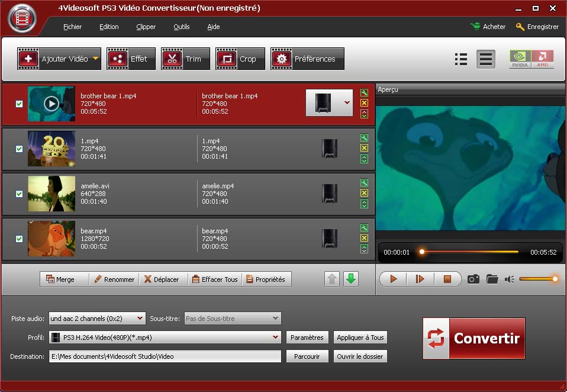Remove 1.mp4 using its yellow X icon

(x=364, y=148)
